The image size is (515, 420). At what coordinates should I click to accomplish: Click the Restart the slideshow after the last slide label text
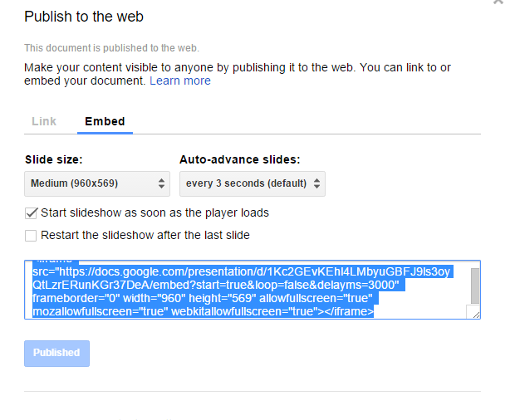[x=145, y=235]
